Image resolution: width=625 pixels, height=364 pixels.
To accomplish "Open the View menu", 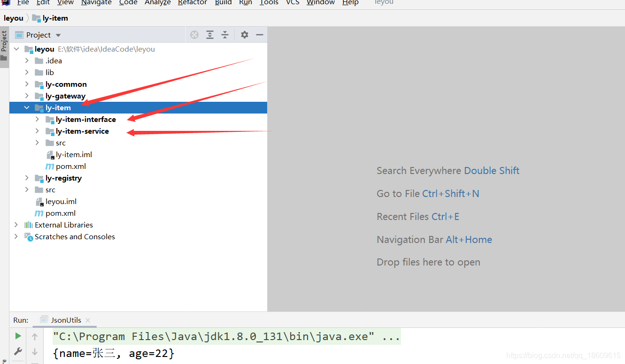I will (x=66, y=2).
